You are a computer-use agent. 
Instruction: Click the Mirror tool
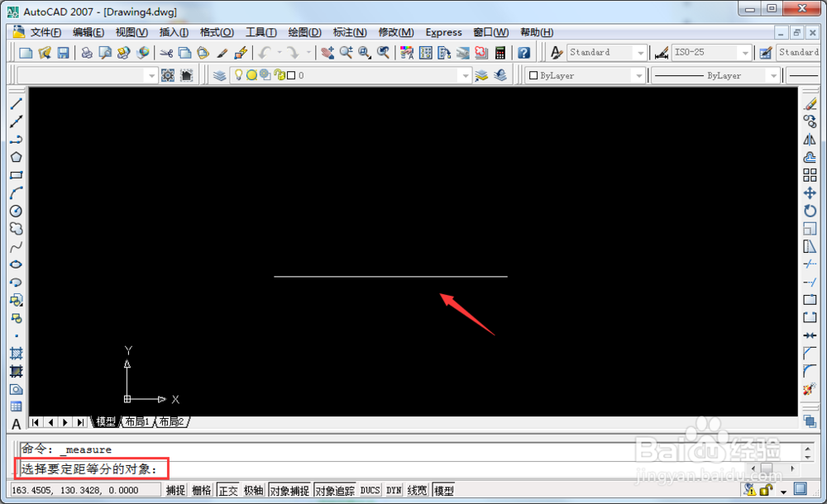810,140
